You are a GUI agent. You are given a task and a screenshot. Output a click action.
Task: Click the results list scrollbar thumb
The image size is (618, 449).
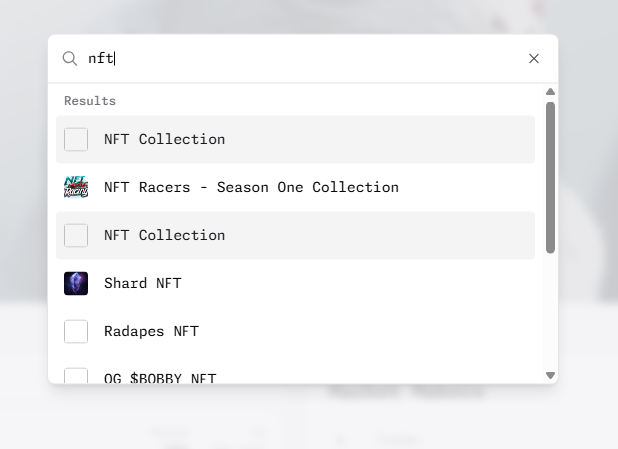tap(551, 177)
